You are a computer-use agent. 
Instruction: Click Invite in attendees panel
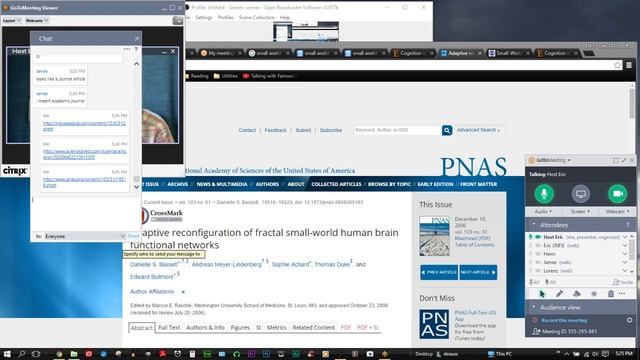pyautogui.click(x=622, y=282)
